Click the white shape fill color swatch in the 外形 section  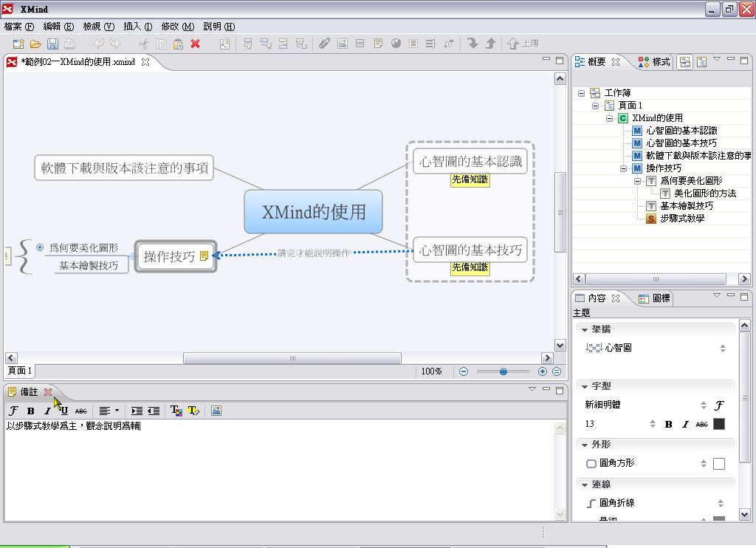(719, 464)
